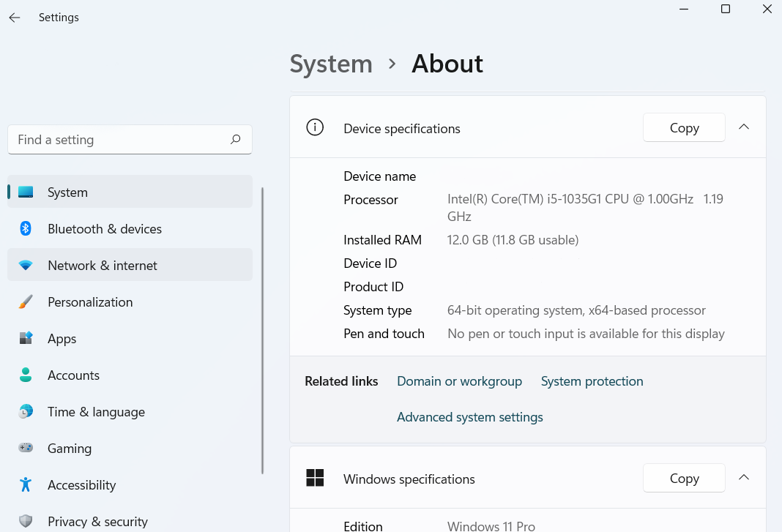Click the Related links label
Viewport: 782px width, 532px height.
pyautogui.click(x=341, y=381)
